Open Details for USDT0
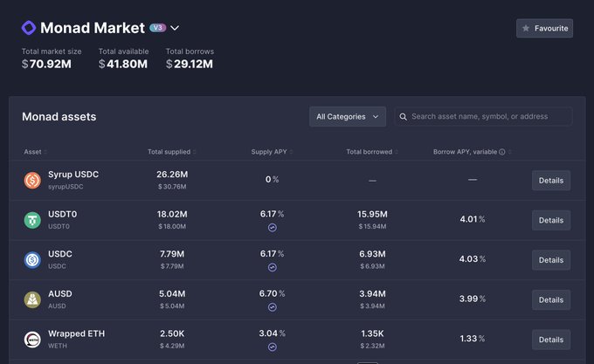 coord(551,220)
